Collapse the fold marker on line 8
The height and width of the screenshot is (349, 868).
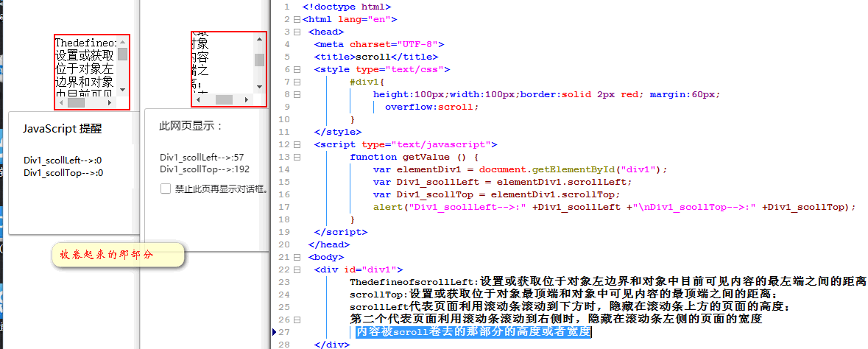click(297, 95)
